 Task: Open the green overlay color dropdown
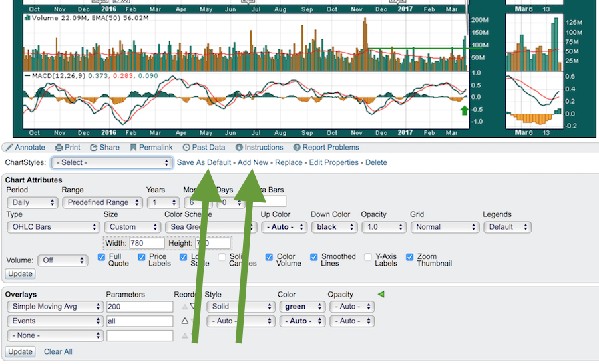click(299, 307)
